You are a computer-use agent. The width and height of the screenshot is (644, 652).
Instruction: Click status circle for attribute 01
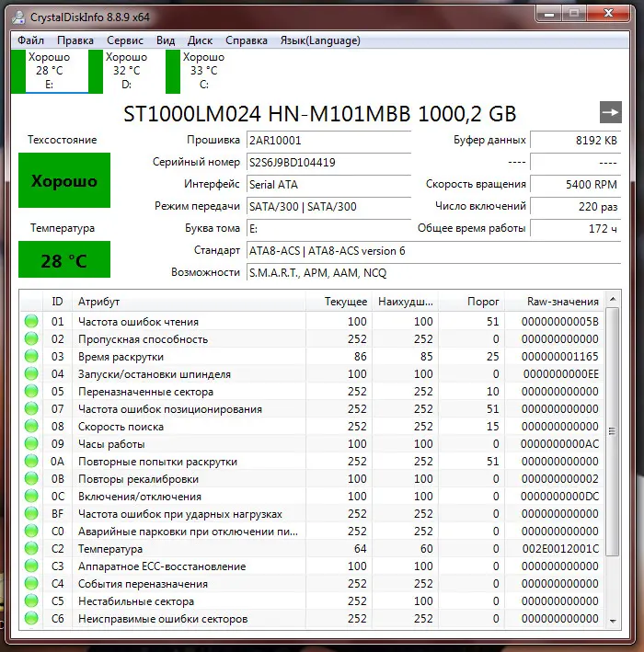click(x=31, y=322)
